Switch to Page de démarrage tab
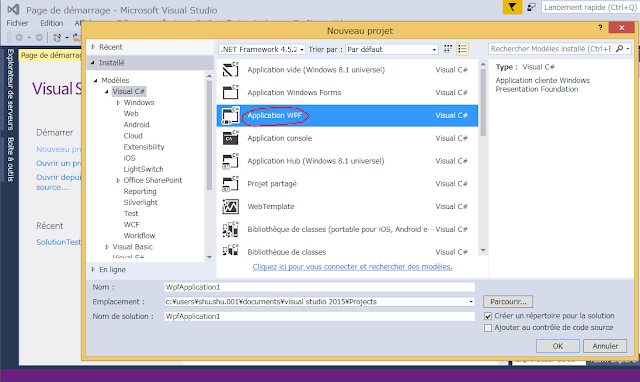Image resolution: width=640 pixels, height=382 pixels. (51, 55)
